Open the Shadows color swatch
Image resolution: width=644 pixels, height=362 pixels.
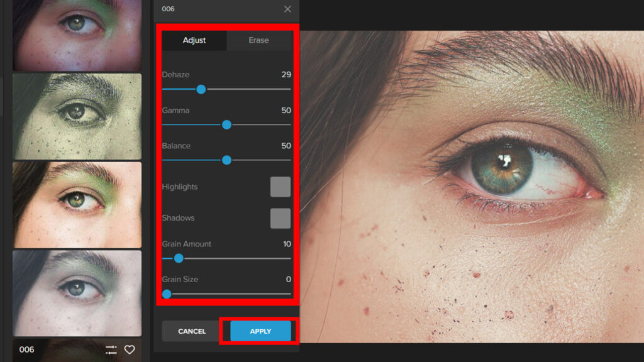click(x=280, y=218)
